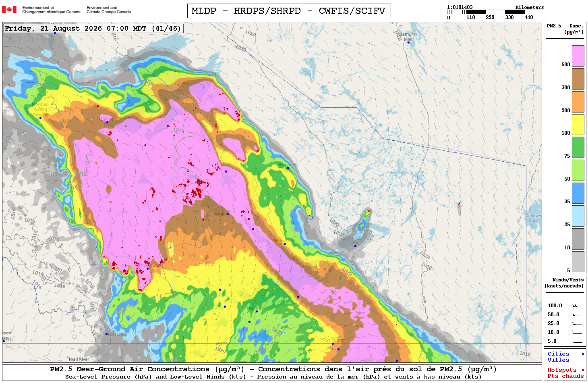Select the orange 200-300 legend swatch
The width and height of the screenshot is (588, 383).
pos(578,102)
